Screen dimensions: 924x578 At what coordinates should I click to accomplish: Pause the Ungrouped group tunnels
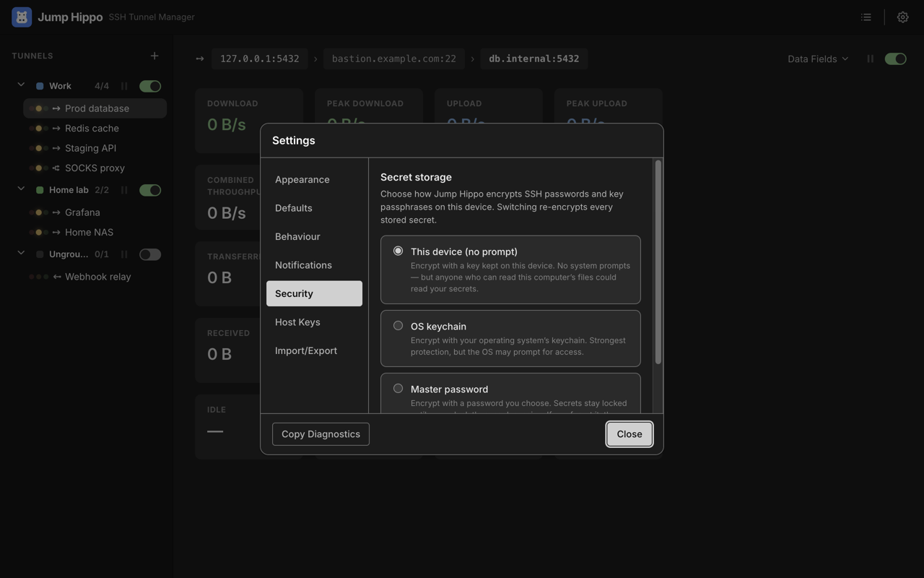click(x=124, y=254)
